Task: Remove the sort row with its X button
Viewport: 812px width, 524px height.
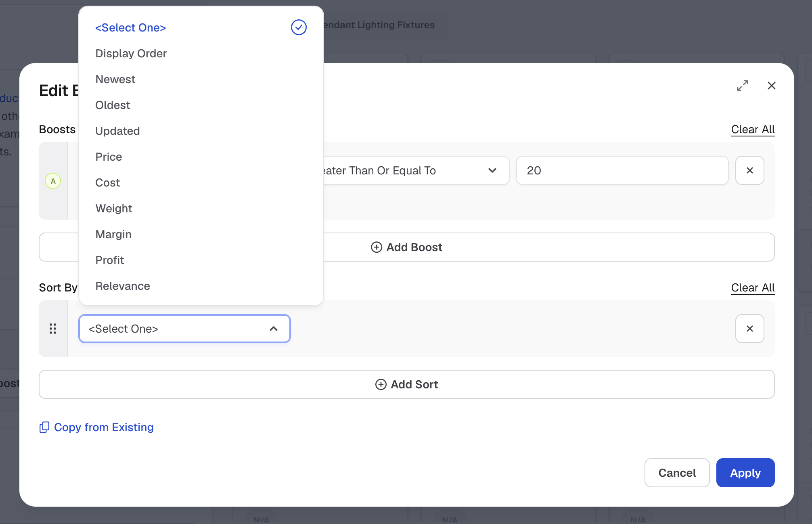Action: 749,329
